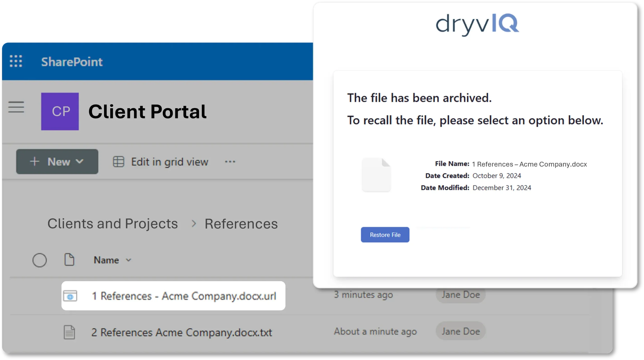Open the CP Client Portal site logo
Screen dimensions: 644x360
pyautogui.click(x=60, y=111)
